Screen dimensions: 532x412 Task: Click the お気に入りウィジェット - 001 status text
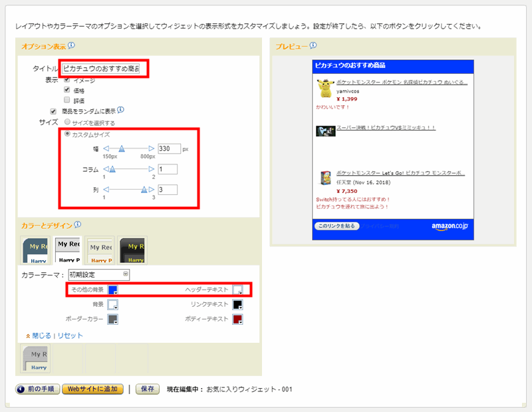(249, 389)
